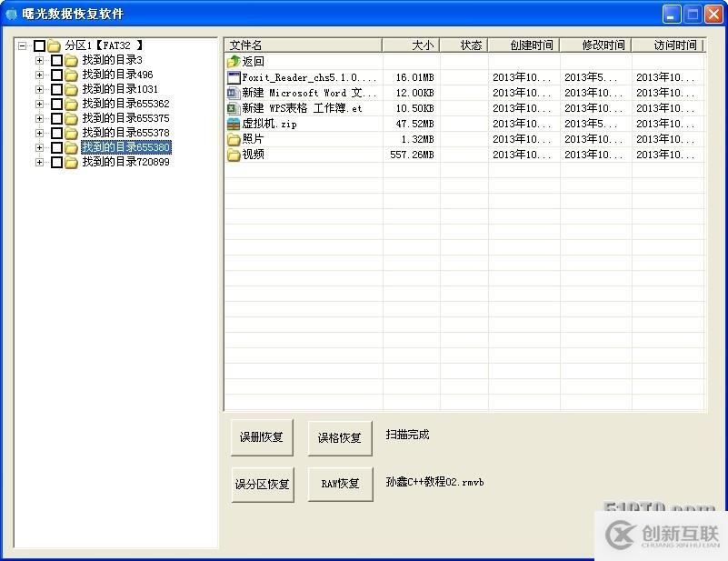Select the Microsoft Word document icon
This screenshot has width=728, height=561.
pyautogui.click(x=234, y=93)
